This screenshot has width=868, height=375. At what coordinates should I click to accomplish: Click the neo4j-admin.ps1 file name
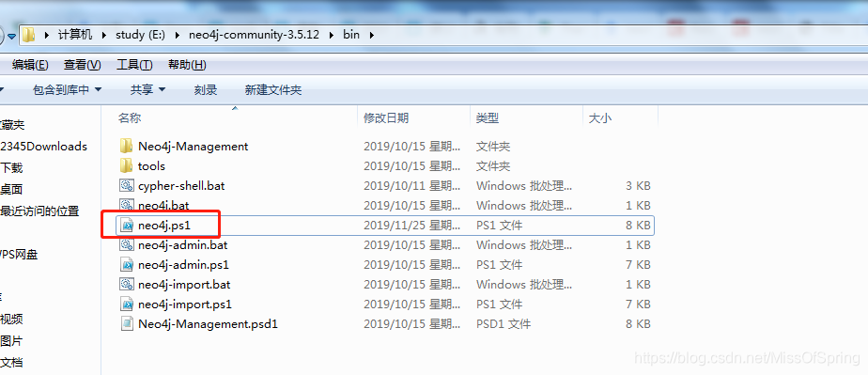coord(183,264)
